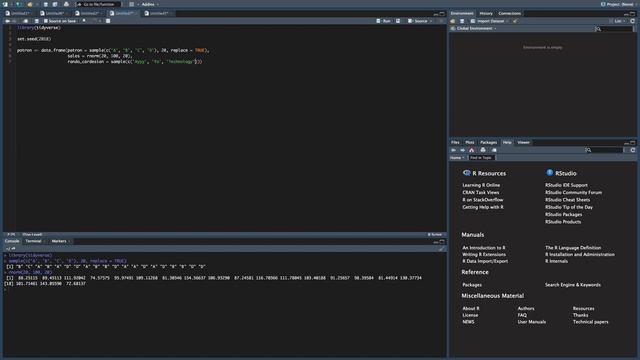Open the Learning R Online link

click(x=481, y=185)
